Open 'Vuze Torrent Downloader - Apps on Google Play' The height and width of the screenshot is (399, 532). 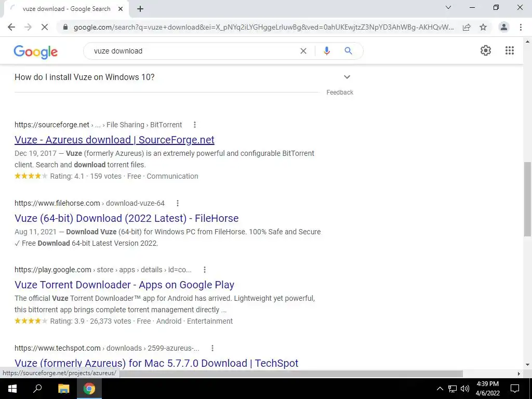125,285
